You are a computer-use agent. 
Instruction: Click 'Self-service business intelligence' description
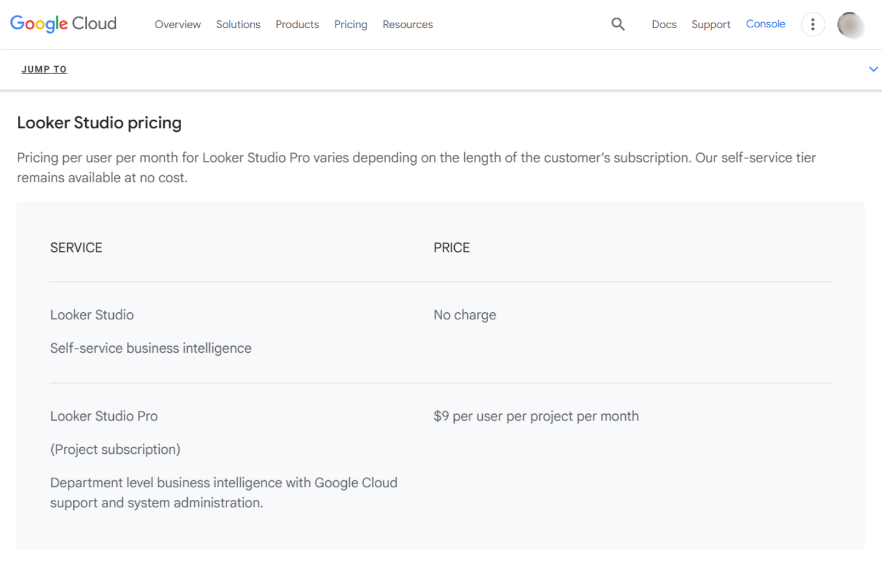[151, 349]
